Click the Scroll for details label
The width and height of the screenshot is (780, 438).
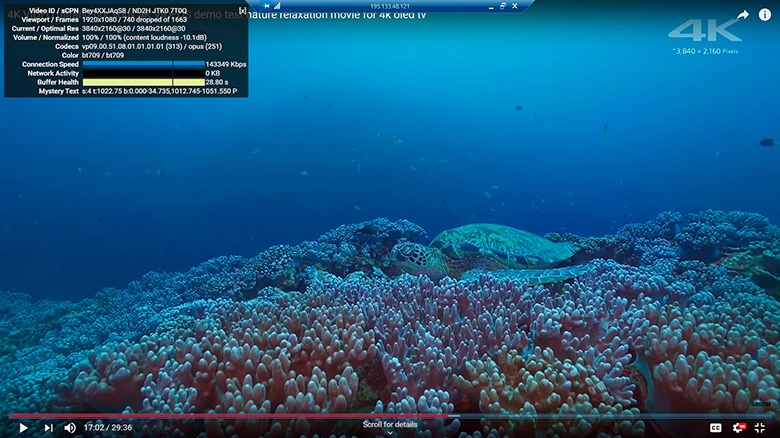(x=390, y=425)
